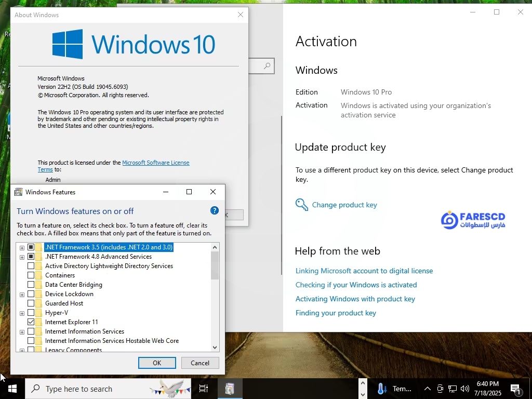Enable the Containers feature checkbox

[31, 275]
